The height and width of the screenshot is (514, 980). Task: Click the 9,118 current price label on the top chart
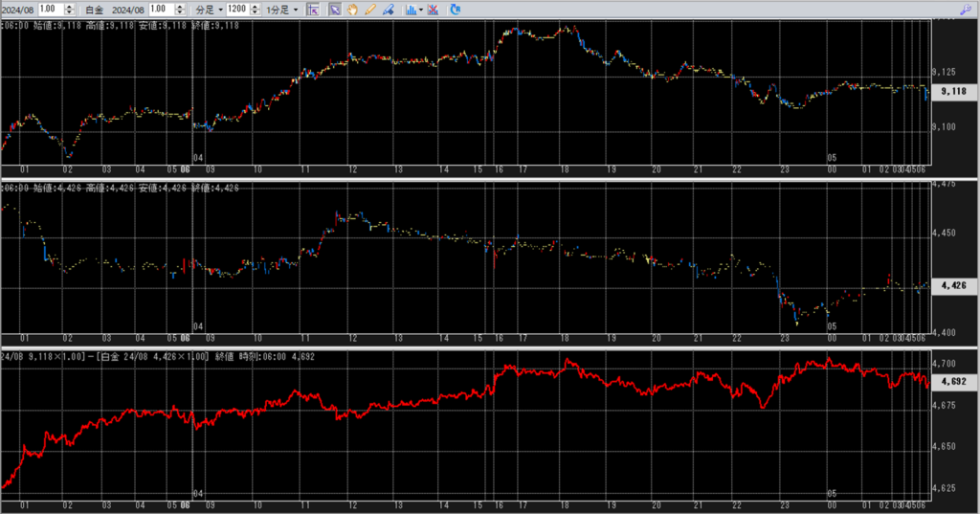tap(952, 92)
